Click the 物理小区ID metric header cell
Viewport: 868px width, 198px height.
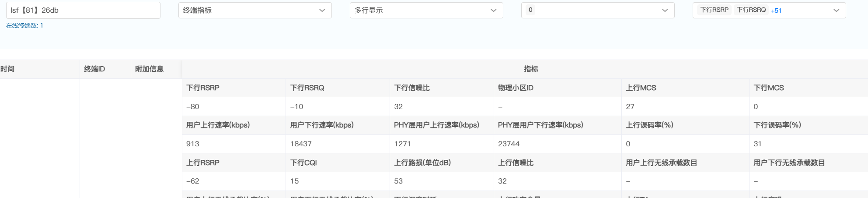tap(516, 88)
